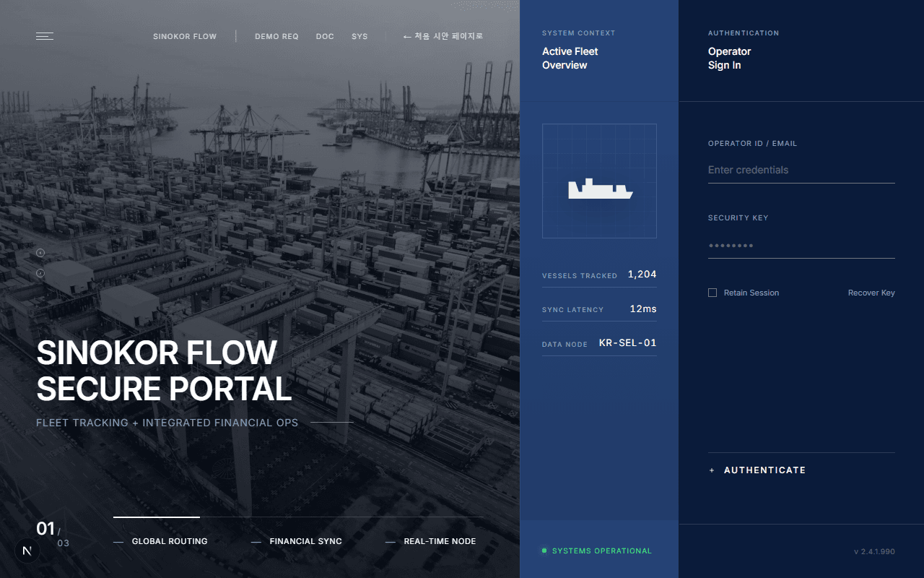Click the SINOKOR FLOW SECURE PORTAL headline
Viewport: 924px width, 578px height.
click(164, 371)
